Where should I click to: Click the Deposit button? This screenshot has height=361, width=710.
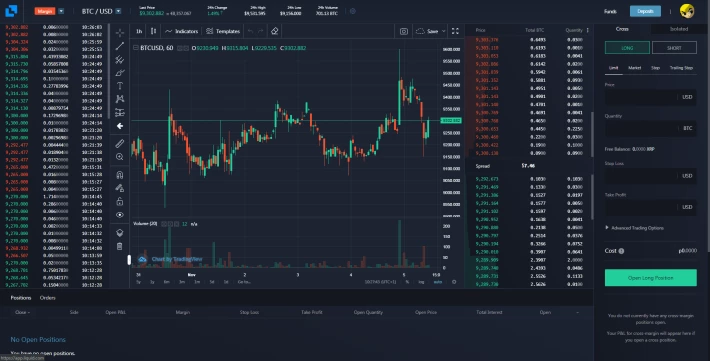coord(645,11)
